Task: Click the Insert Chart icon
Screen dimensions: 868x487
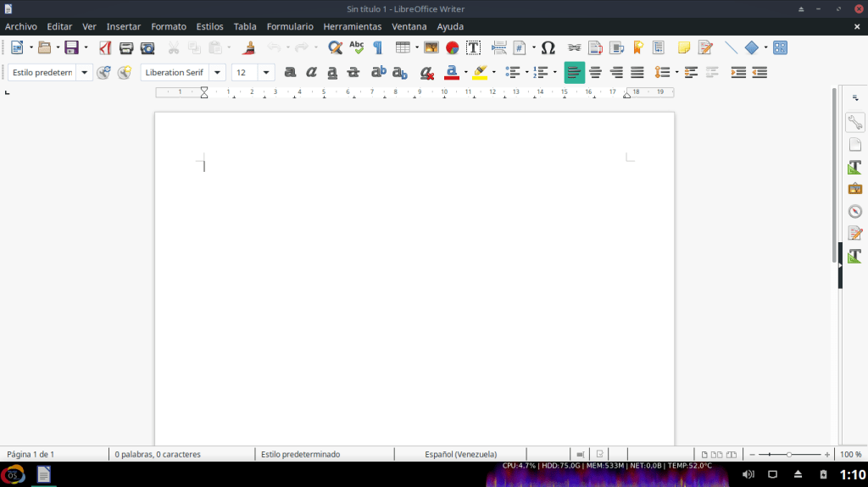Action: pos(452,48)
